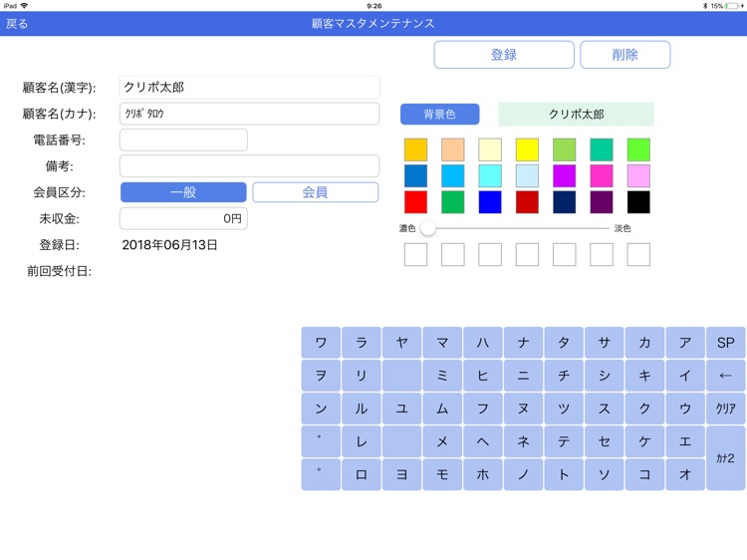Tap the ｸﾘｱ clear key
Viewport: 747px width, 560px height.
coord(725,409)
